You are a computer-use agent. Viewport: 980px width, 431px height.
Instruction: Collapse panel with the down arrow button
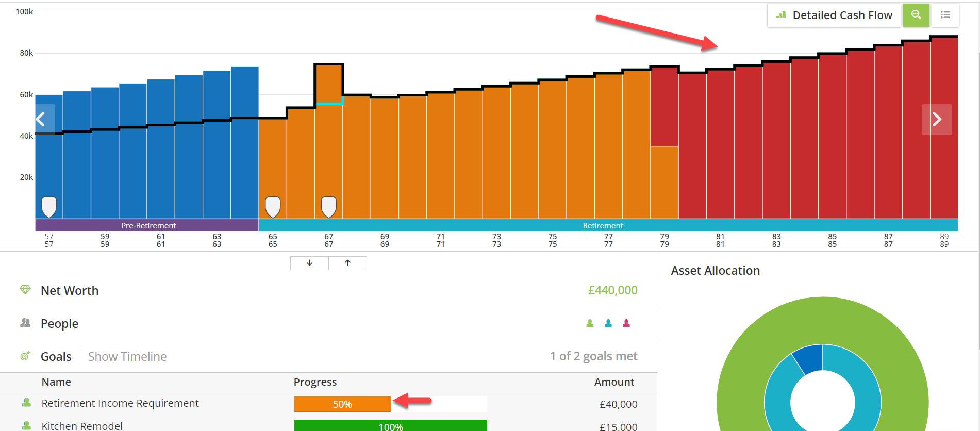point(310,263)
